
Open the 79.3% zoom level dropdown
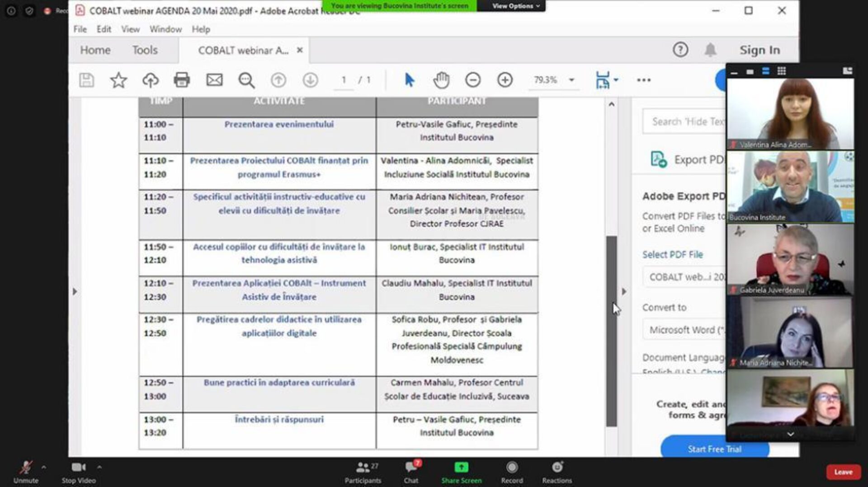571,80
